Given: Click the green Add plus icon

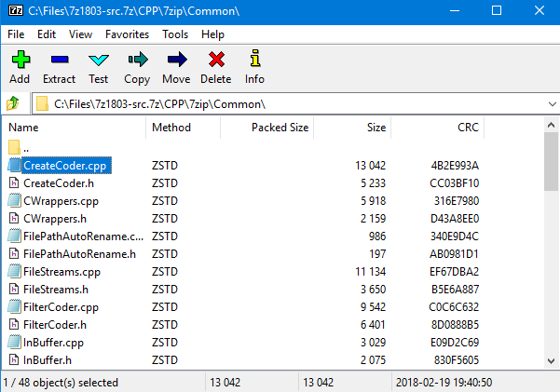Looking at the screenshot, I should (x=20, y=60).
